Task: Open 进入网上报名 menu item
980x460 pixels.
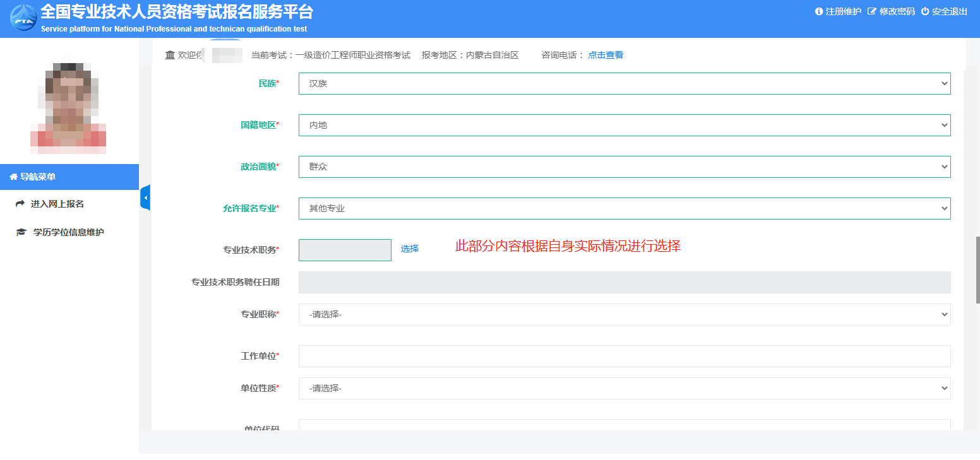Action: click(57, 204)
